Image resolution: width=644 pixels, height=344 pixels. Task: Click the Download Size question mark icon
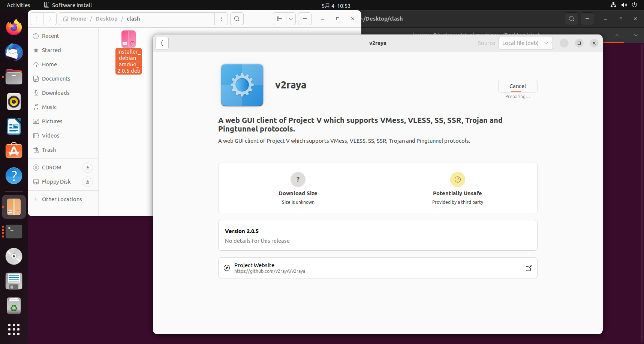298,179
